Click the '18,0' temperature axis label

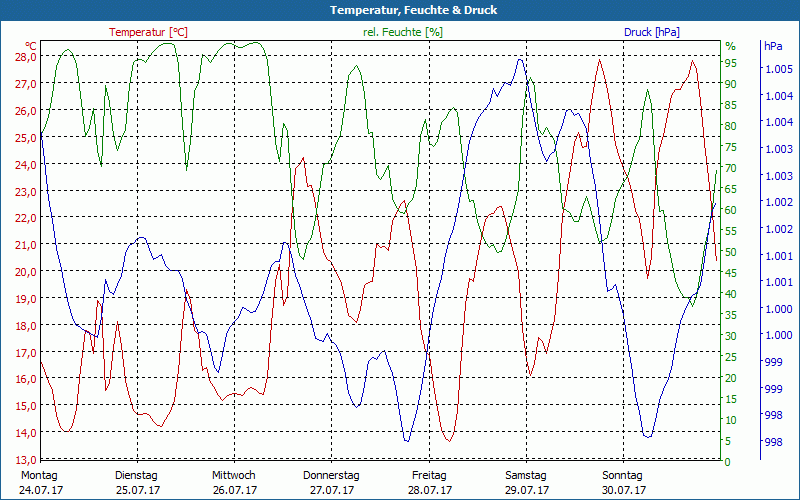click(x=26, y=326)
